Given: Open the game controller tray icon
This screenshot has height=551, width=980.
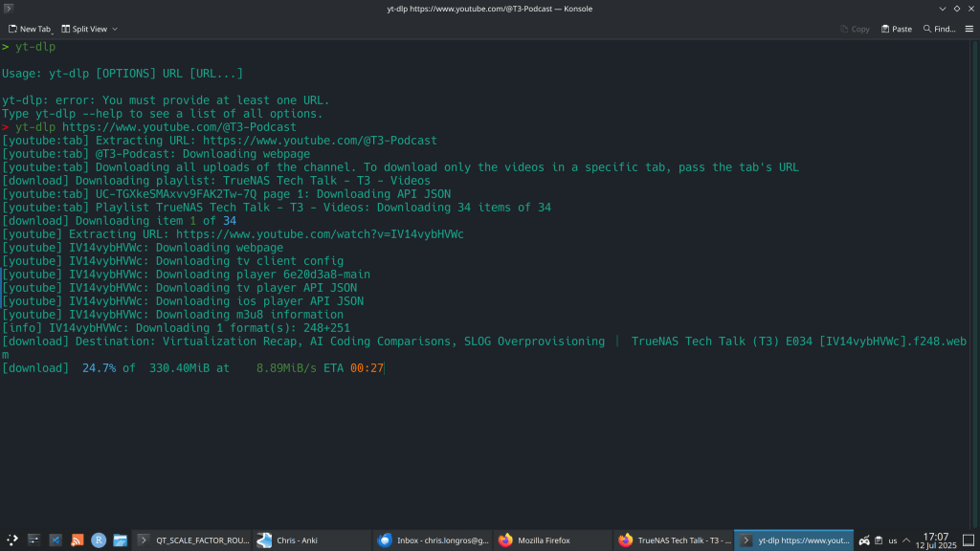Looking at the screenshot, I should coord(863,540).
